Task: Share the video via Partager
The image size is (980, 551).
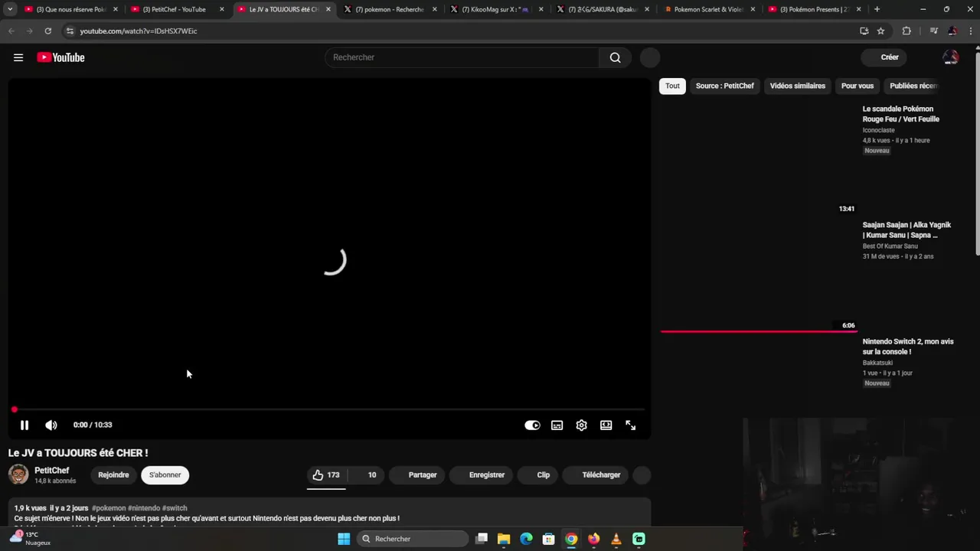Action: coord(416,475)
